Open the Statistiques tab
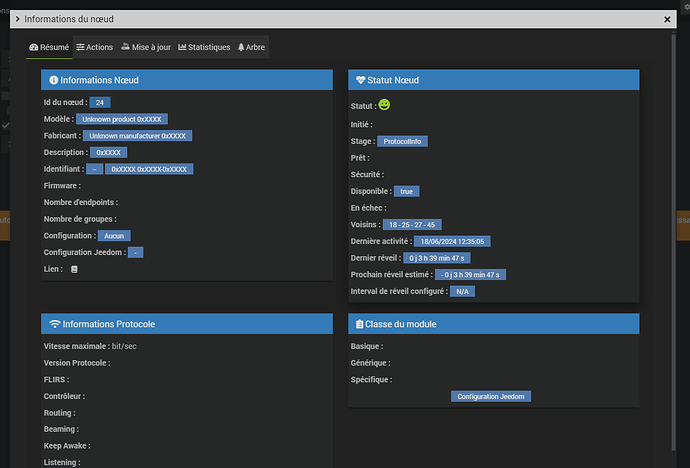 pyautogui.click(x=204, y=47)
